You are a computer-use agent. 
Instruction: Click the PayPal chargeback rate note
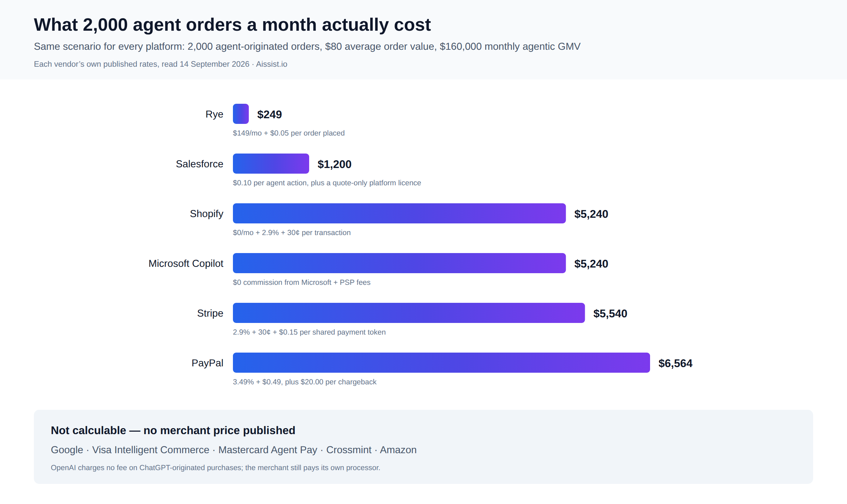[305, 382]
